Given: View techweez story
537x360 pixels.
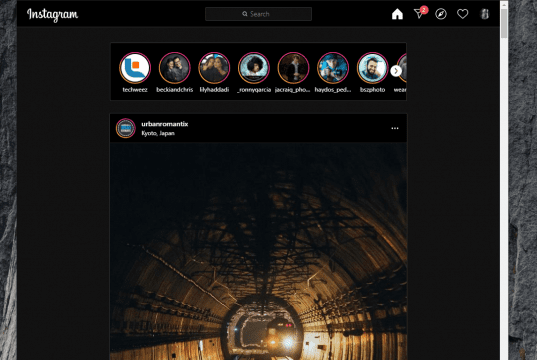Looking at the screenshot, I should coord(135,68).
